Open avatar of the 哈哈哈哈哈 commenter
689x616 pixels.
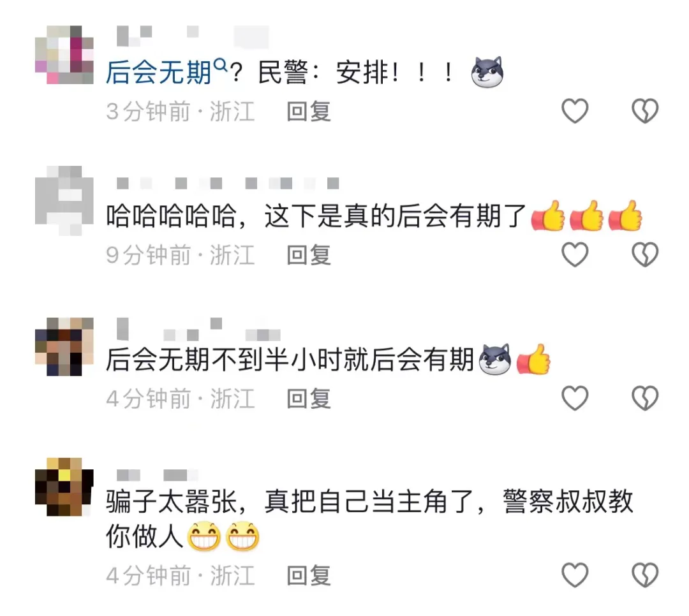[64, 201]
